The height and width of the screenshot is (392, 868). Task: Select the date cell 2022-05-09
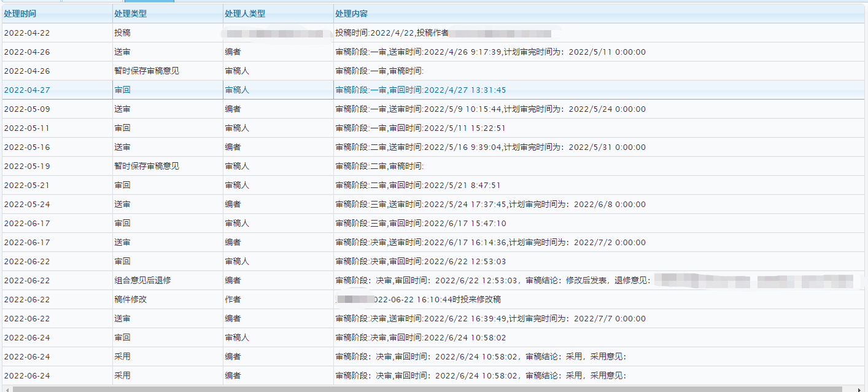click(26, 109)
